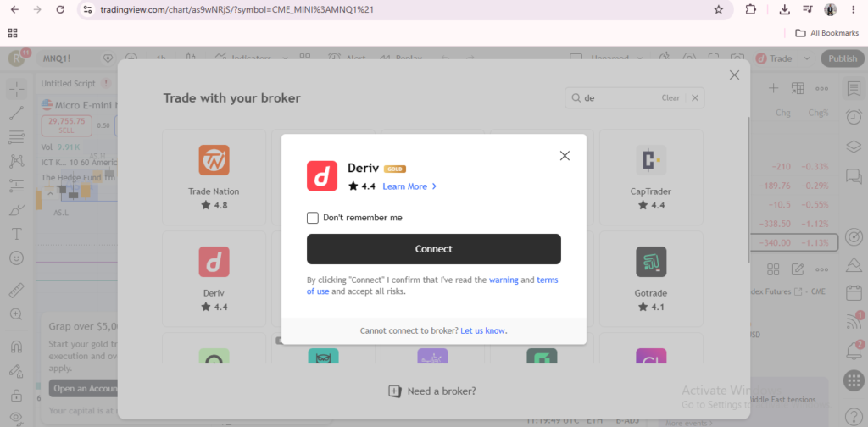Select the Deriv broker card in grid

pos(214,279)
